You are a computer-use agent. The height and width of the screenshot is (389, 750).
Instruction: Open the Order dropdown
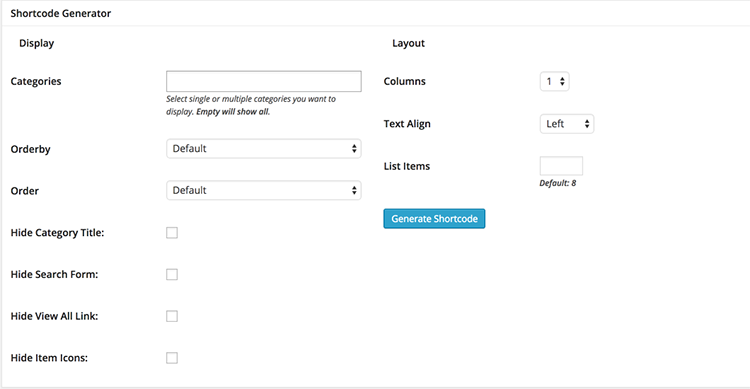point(264,190)
